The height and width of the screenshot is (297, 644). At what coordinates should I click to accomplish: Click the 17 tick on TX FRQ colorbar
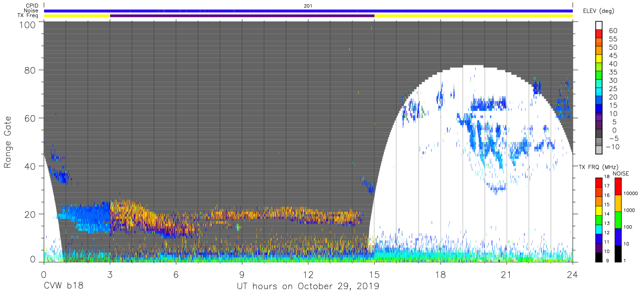608,186
